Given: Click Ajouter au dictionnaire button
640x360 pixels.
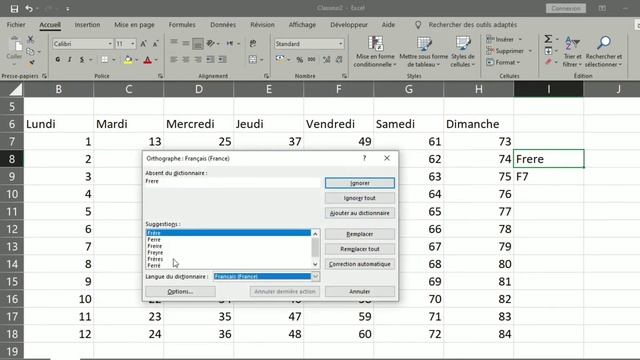Looking at the screenshot, I should [x=360, y=213].
